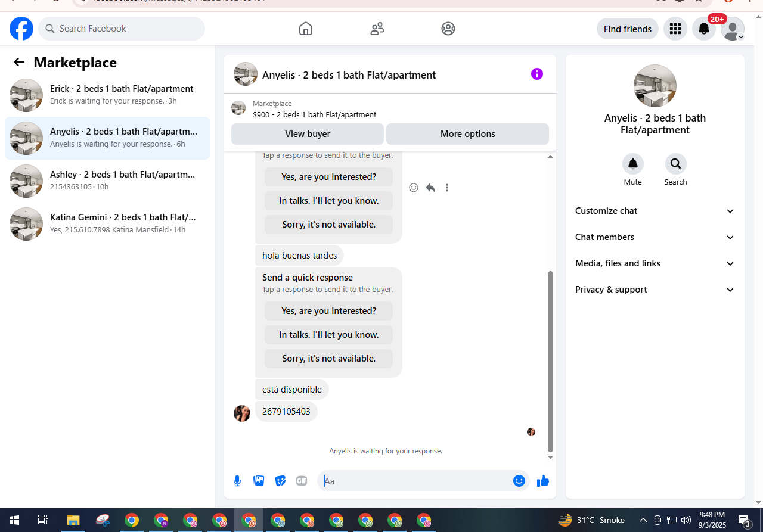Select the Anyelis conversation in the list
The image size is (763, 532).
coord(107,138)
